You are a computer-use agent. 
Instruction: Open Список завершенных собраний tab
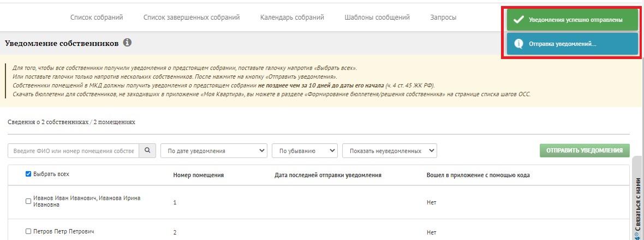[x=192, y=17]
